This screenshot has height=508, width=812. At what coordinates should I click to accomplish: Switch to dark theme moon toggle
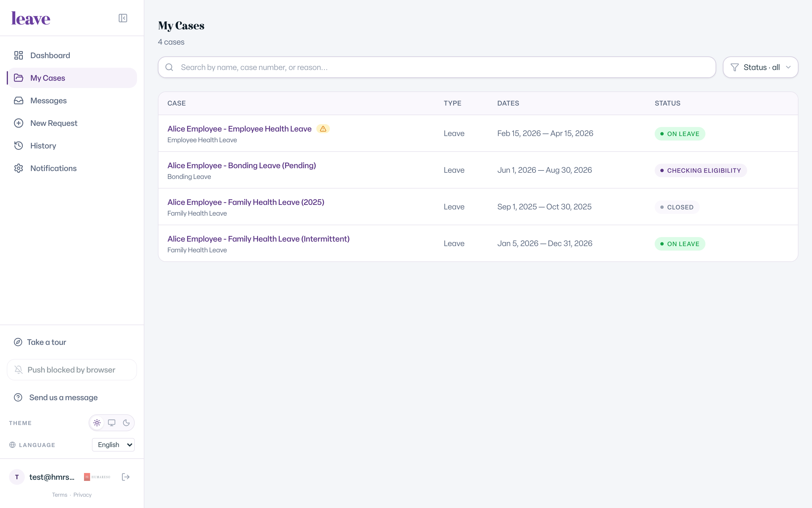click(126, 423)
